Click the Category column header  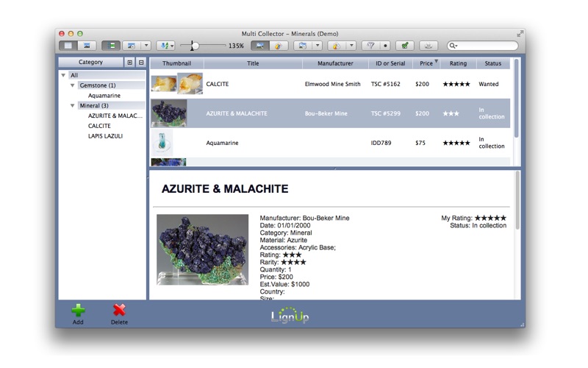(x=90, y=63)
